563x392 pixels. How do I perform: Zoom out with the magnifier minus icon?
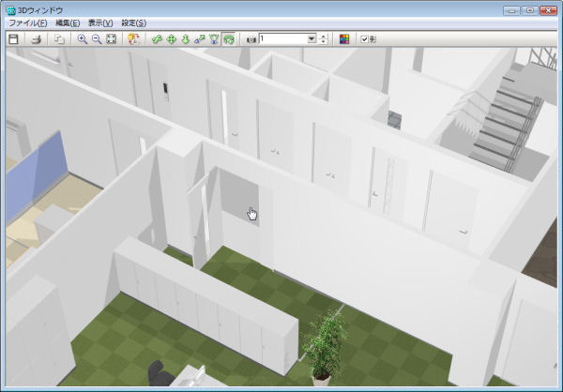(97, 39)
